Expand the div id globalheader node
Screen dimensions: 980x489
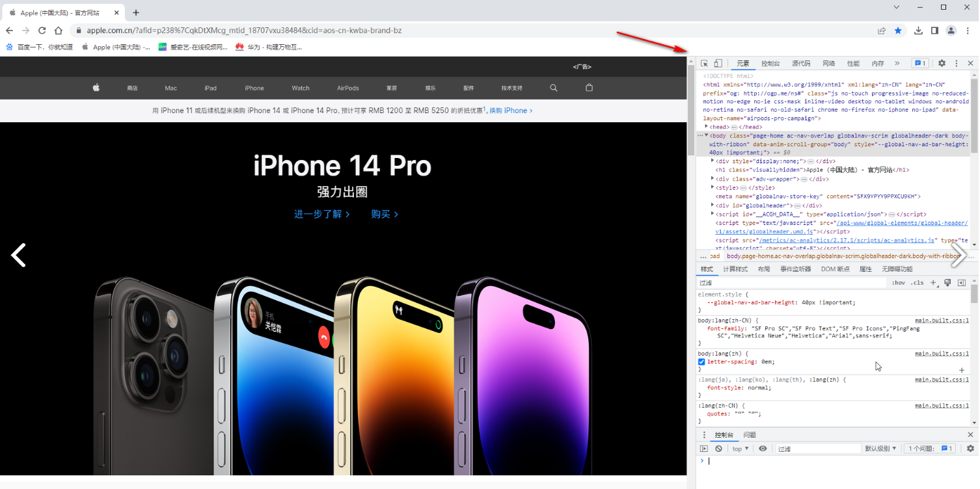click(x=713, y=205)
